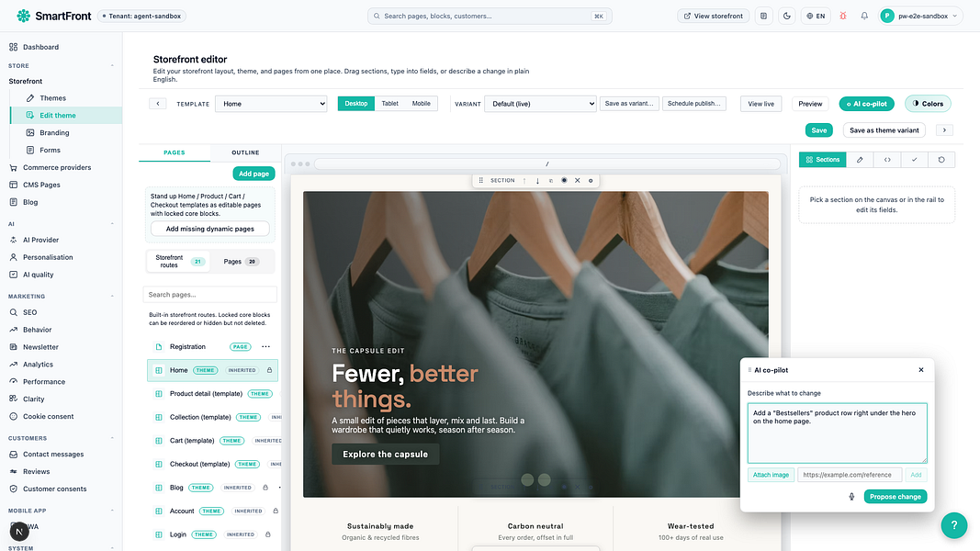
Task: Open the layout panel icon in header
Action: coord(763,17)
